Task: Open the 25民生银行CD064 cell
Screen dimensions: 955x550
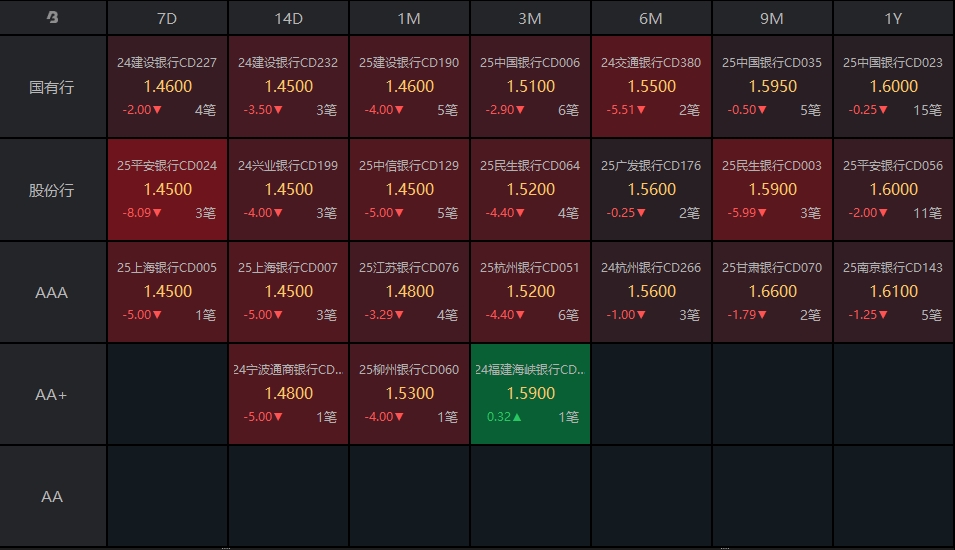Action: pyautogui.click(x=530, y=189)
